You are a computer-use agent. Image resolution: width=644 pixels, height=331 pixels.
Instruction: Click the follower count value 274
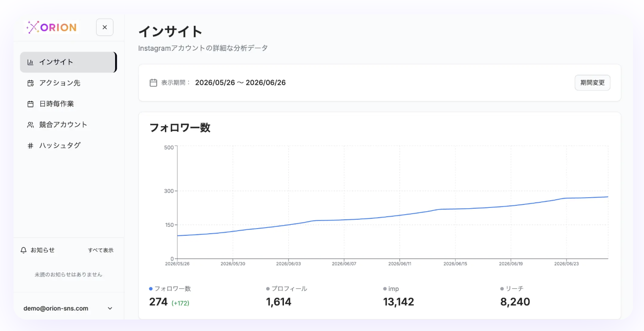158,302
